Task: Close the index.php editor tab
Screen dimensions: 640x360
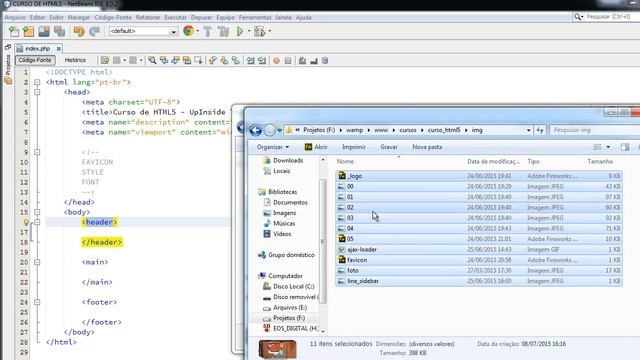Action: tap(58, 49)
